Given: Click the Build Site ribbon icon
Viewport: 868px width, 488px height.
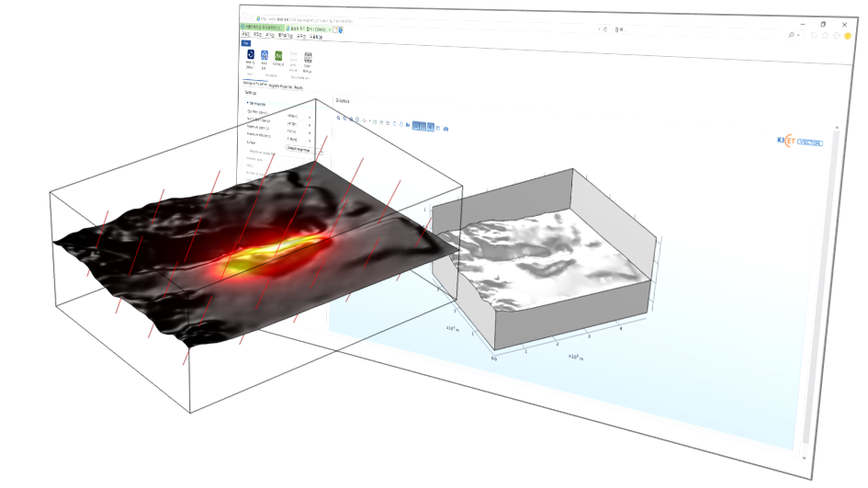Looking at the screenshot, I should (x=265, y=57).
